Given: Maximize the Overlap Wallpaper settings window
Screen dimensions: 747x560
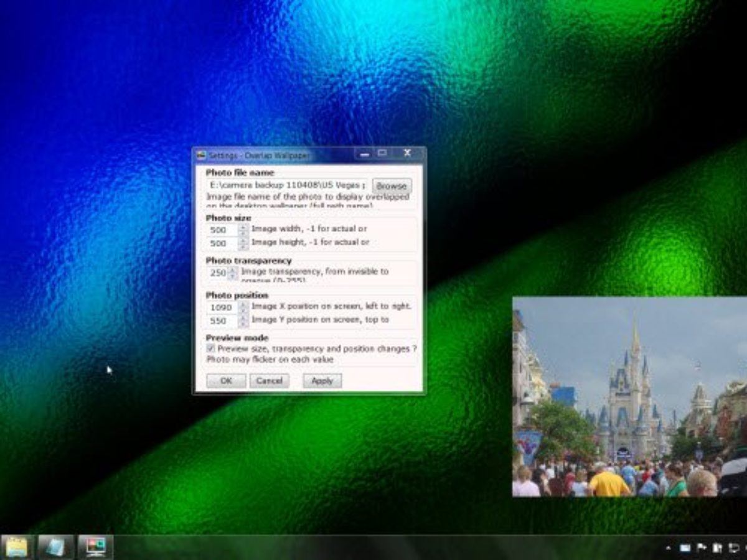Looking at the screenshot, I should 382,153.
